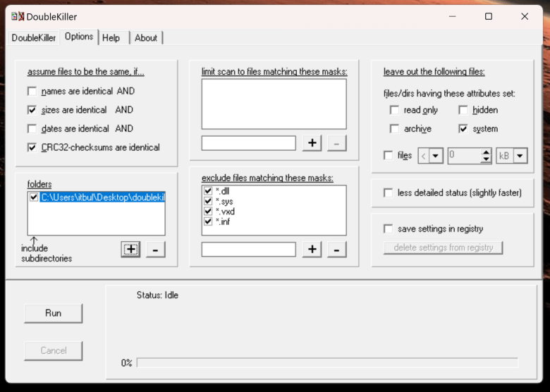Screen dimensions: 550x392
Task: Uncheck the *.dll exclude mask
Action: pos(208,191)
